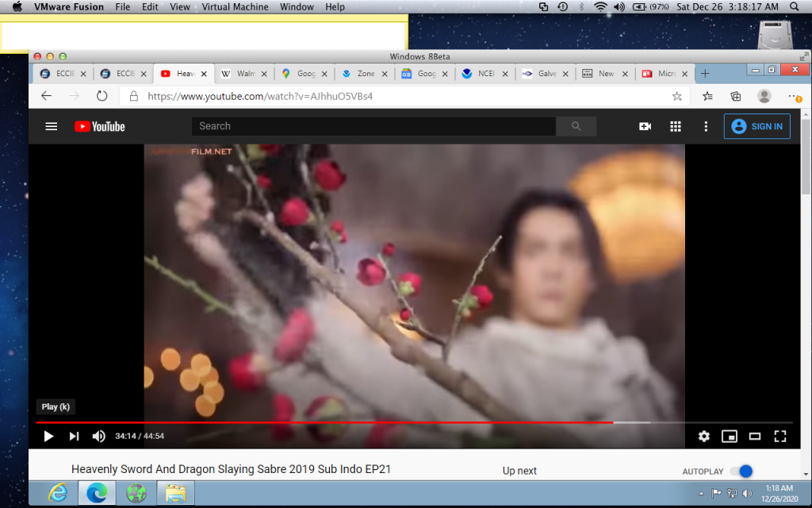Switch to the Galve tab
Screen dimensions: 812x508
pyautogui.click(x=544, y=74)
